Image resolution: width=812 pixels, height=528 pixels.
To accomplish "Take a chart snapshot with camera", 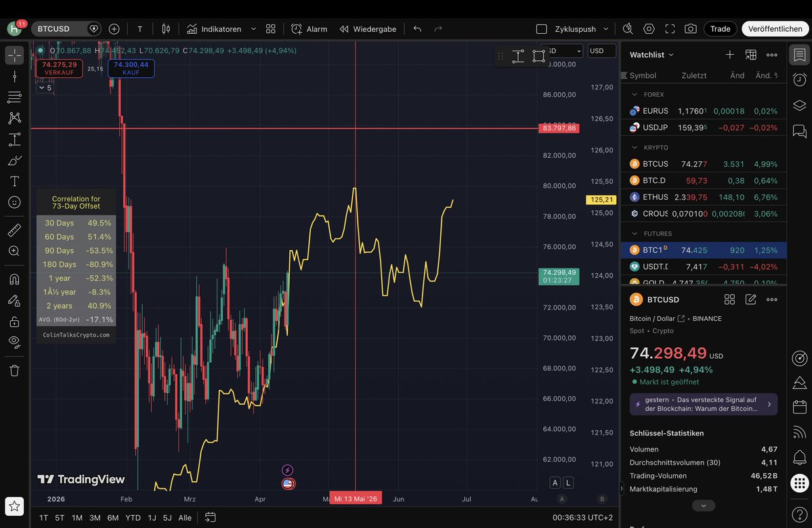I will click(x=690, y=29).
